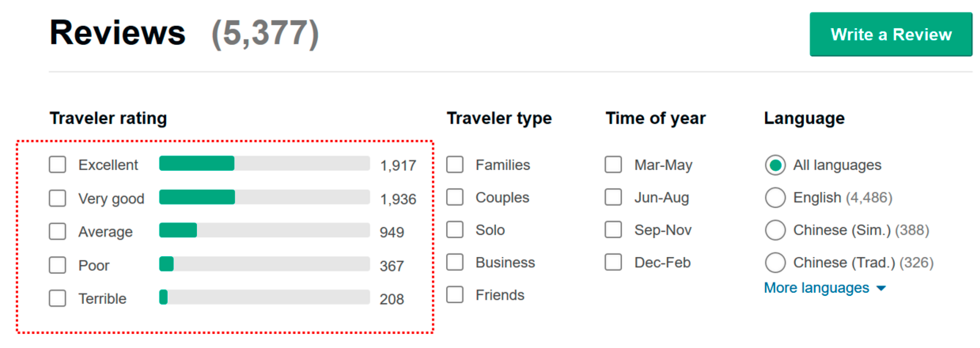Tick the Very good rating checkbox

[x=57, y=198]
